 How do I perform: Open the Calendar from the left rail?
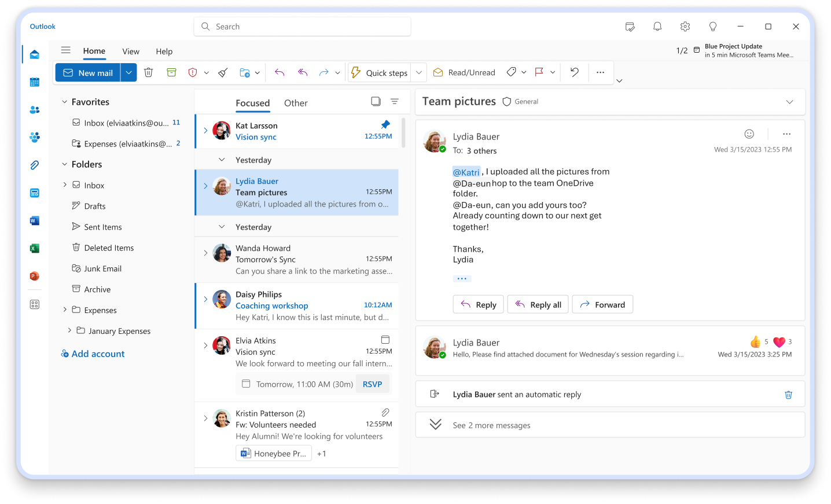[35, 82]
